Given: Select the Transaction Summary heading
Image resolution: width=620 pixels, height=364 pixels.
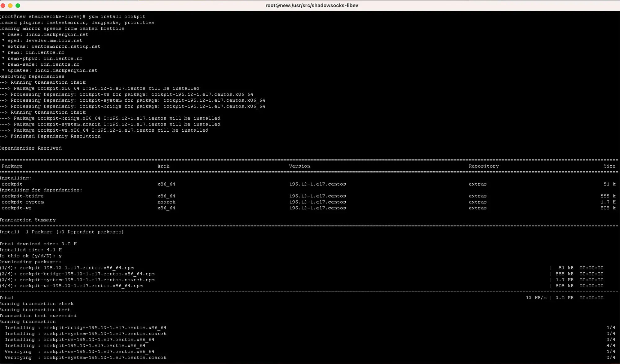Looking at the screenshot, I should coord(28,220).
